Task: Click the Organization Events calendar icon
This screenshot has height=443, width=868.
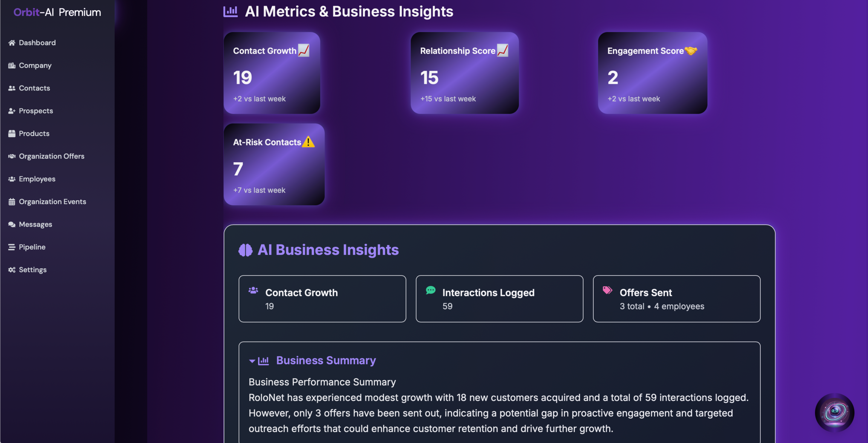Action: (12, 202)
